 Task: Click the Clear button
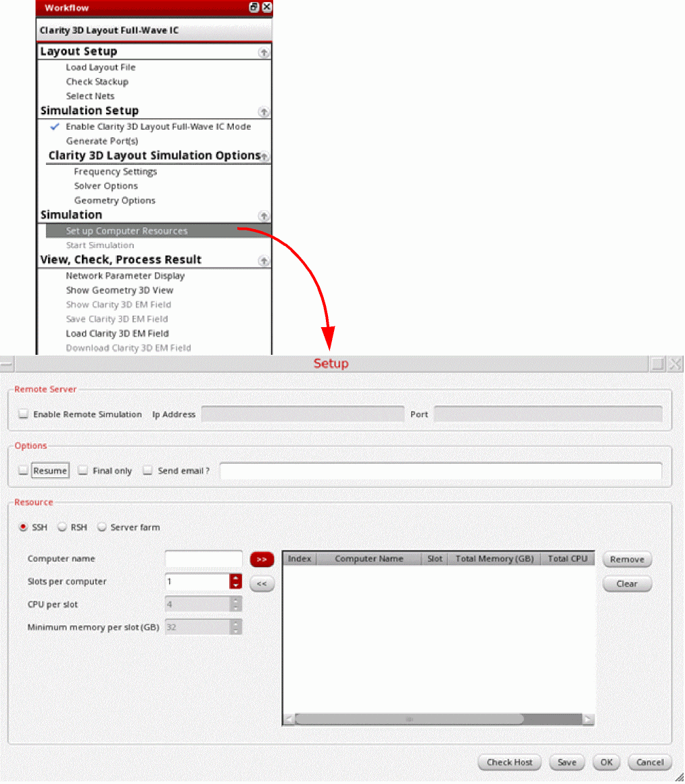627,583
